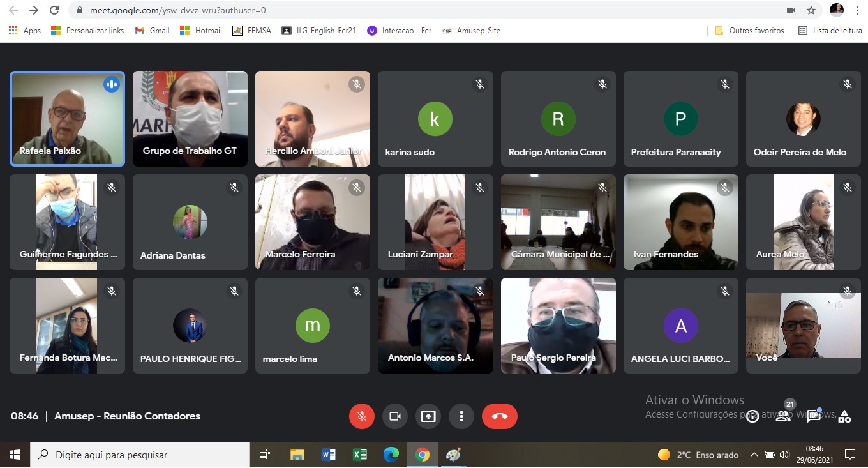
Task: Open the Interacao - Fer bookmark
Action: tap(400, 31)
